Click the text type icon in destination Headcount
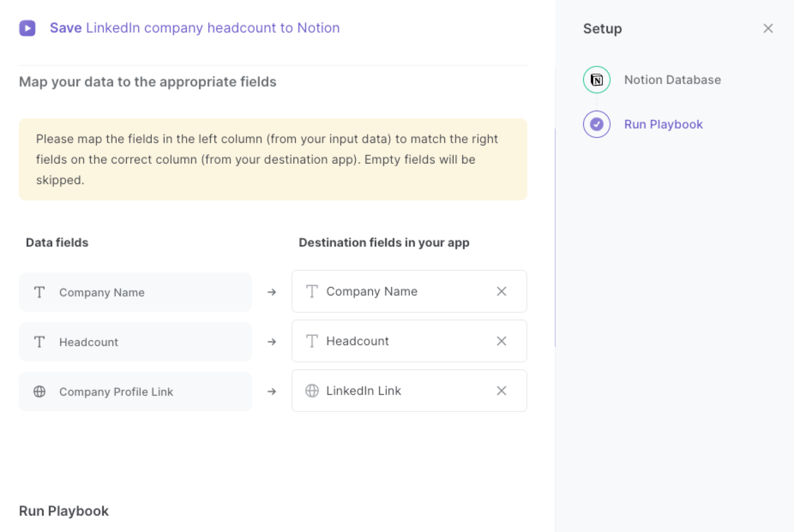Viewport: 794px width, 532px height. pyautogui.click(x=312, y=341)
